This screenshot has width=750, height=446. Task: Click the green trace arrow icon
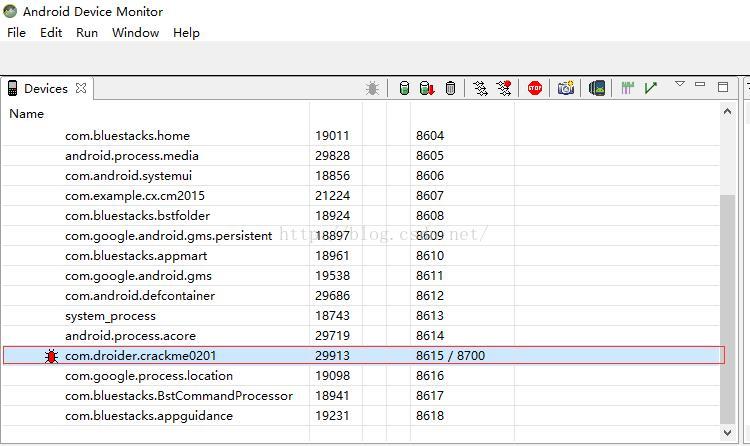[x=651, y=89]
